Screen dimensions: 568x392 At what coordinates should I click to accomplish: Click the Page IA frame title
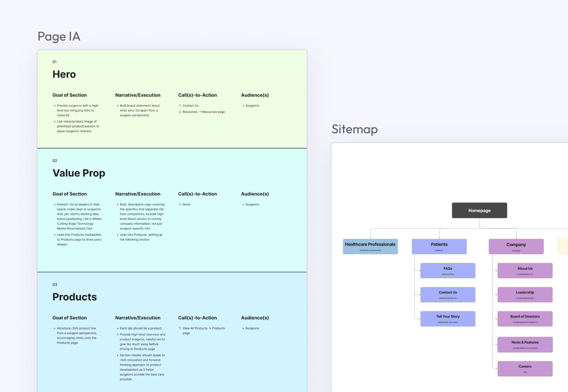point(59,37)
